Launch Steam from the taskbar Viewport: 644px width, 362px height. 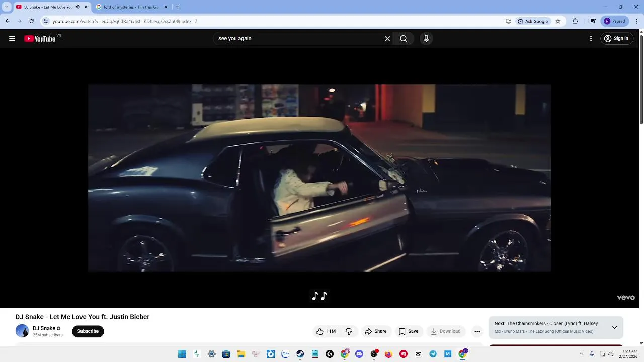300,354
